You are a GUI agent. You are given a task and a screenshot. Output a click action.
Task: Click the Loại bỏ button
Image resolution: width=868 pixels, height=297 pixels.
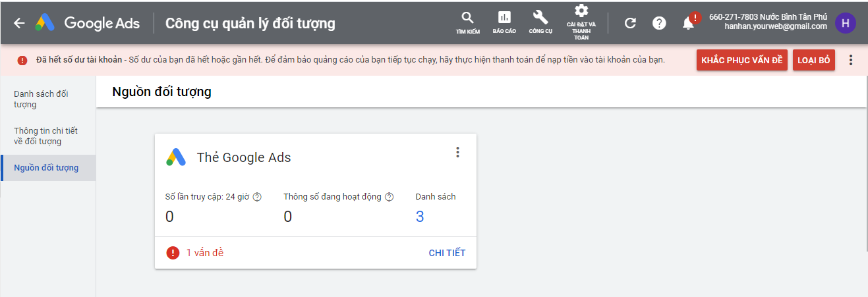pos(813,60)
